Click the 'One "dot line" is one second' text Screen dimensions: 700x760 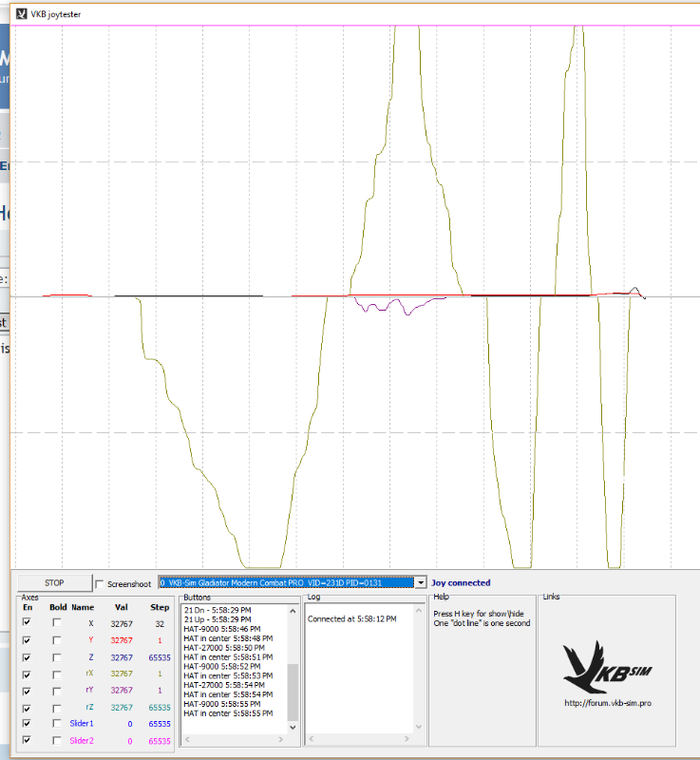click(x=482, y=623)
